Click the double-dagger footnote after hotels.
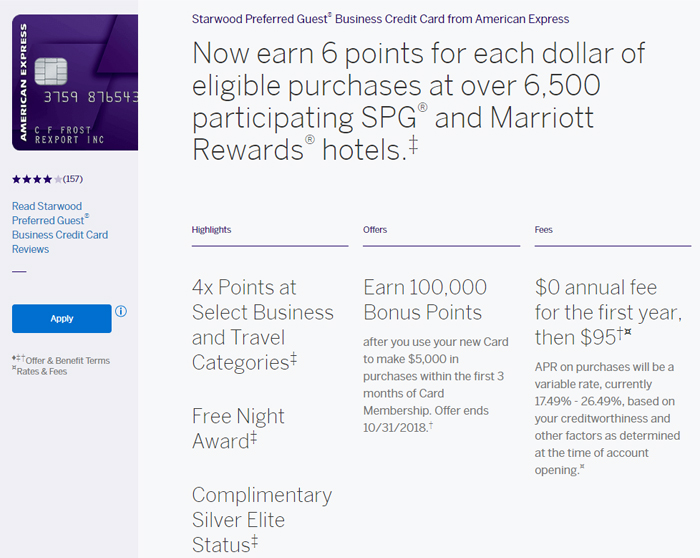 click(413, 145)
